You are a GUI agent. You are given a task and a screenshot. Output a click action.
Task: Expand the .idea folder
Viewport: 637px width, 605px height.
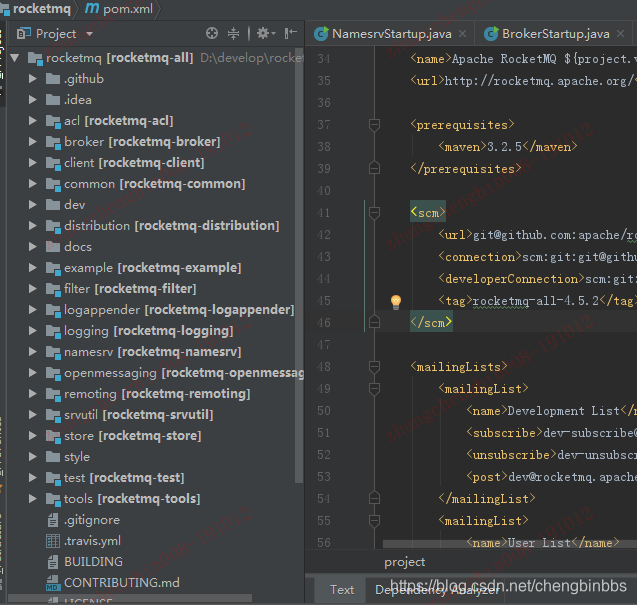[x=32, y=100]
